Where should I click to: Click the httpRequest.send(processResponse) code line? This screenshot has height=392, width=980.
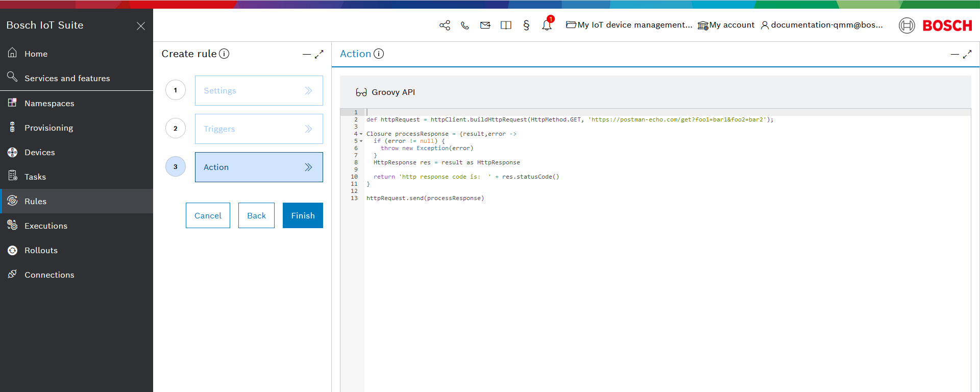tap(425, 198)
